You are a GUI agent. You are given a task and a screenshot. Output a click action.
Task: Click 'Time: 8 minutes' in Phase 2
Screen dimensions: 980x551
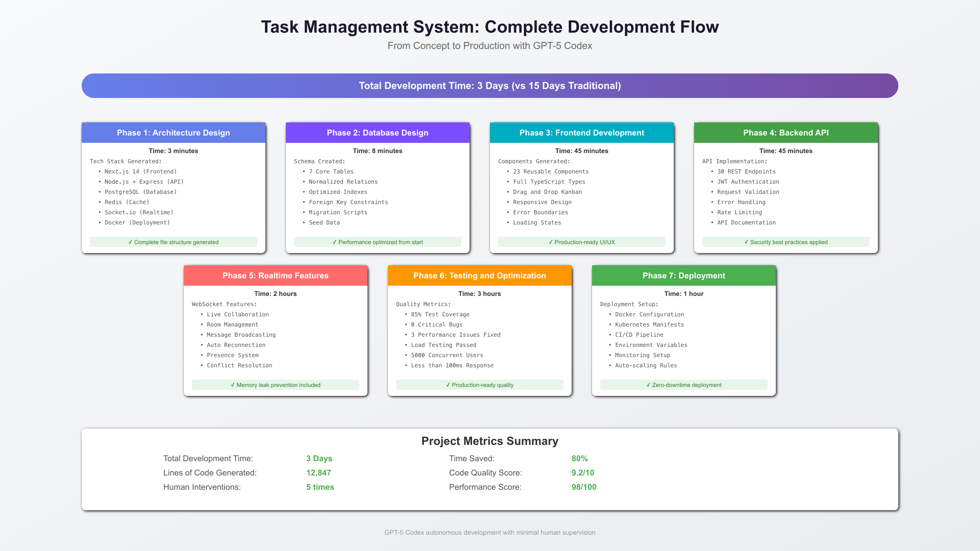click(378, 151)
